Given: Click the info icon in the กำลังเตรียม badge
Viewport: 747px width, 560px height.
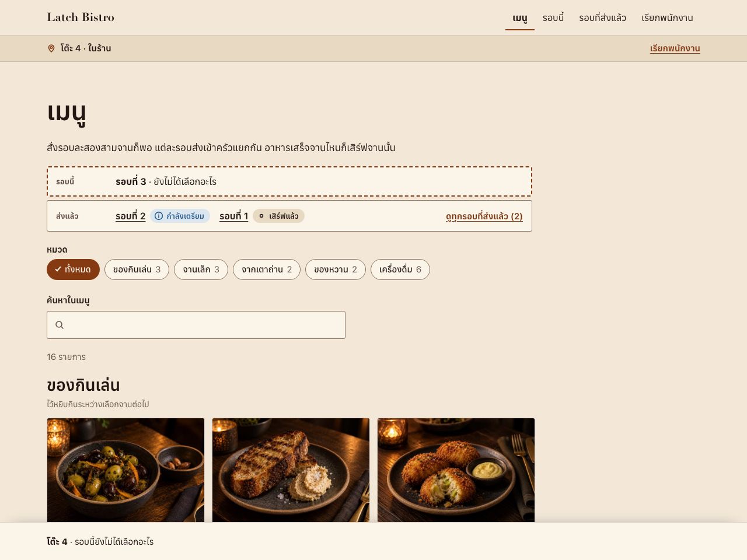Looking at the screenshot, I should [x=159, y=216].
